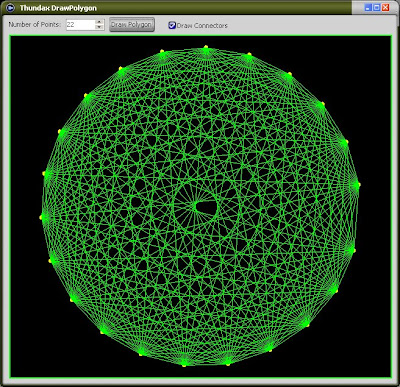Click the black hole at polygon center
Viewport: 400px width, 387px height.
tap(207, 207)
